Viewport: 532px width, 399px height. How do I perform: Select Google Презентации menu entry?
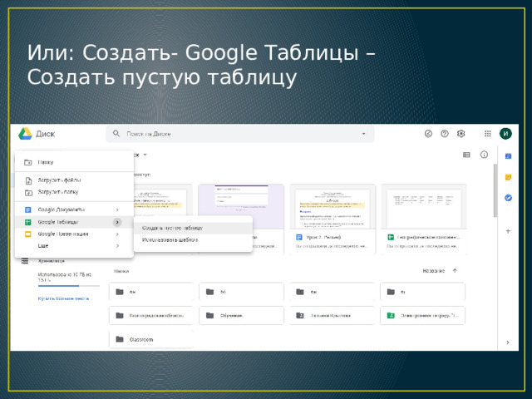coord(74,234)
